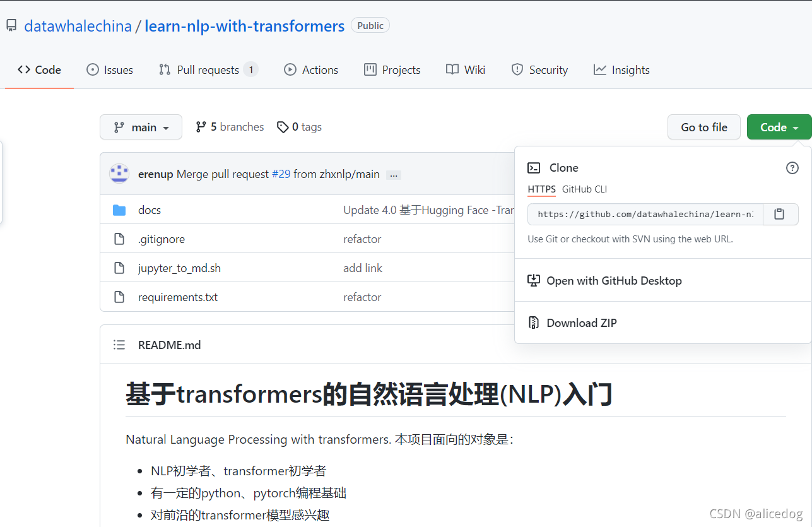Select the GitHub CLI clone tab
This screenshot has width=812, height=527.
[x=584, y=189]
